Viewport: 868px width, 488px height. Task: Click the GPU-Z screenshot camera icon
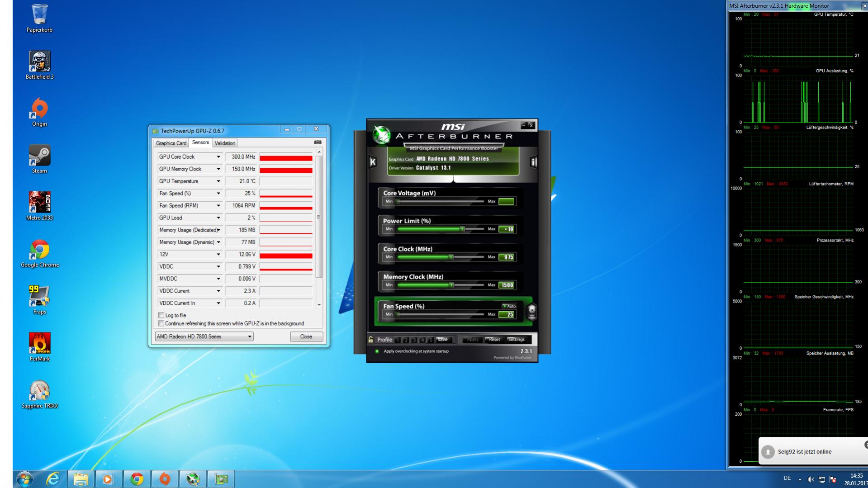point(318,142)
